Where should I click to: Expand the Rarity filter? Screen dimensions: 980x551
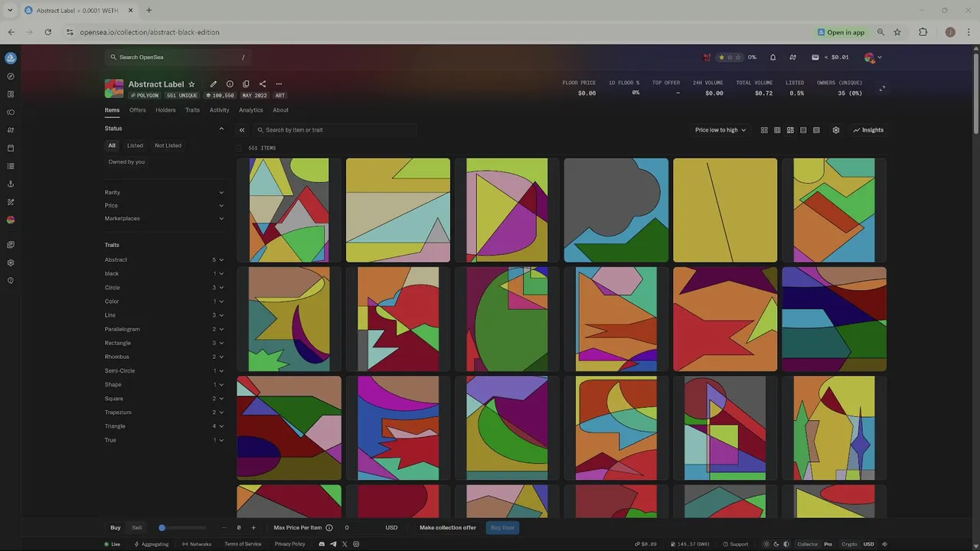pyautogui.click(x=165, y=192)
